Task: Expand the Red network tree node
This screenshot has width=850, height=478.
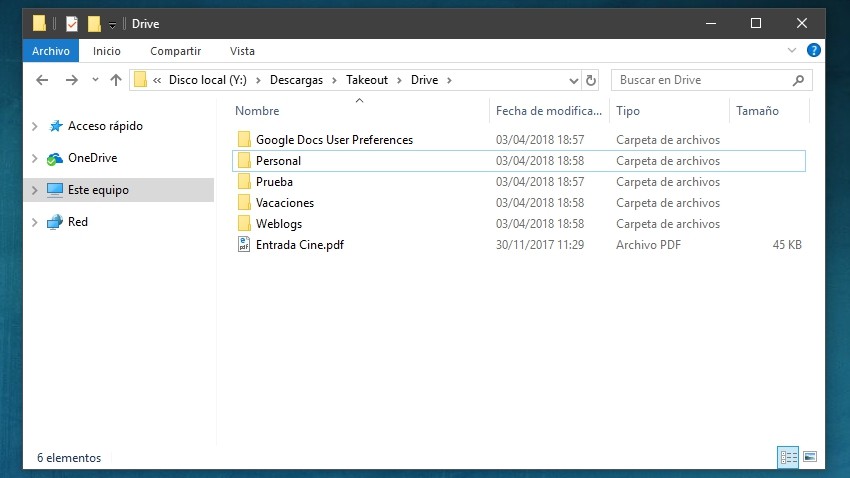Action: pyautogui.click(x=35, y=223)
